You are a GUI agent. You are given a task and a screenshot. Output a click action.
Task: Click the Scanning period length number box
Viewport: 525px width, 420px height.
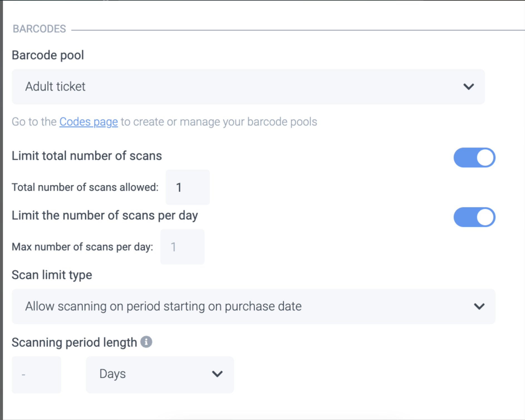click(x=36, y=375)
